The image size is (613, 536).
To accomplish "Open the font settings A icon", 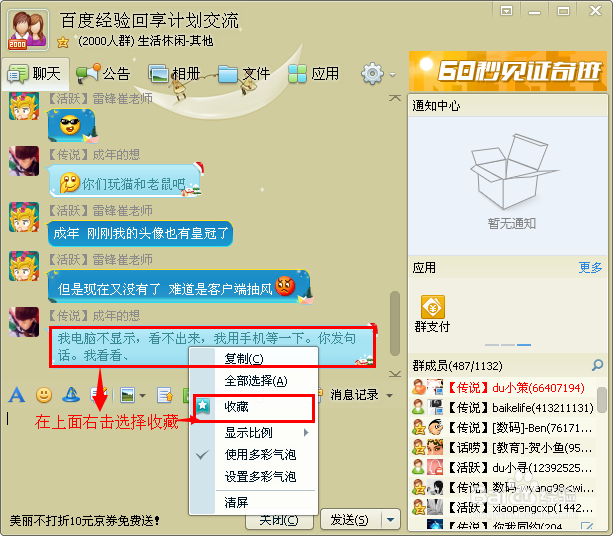I will 17,395.
